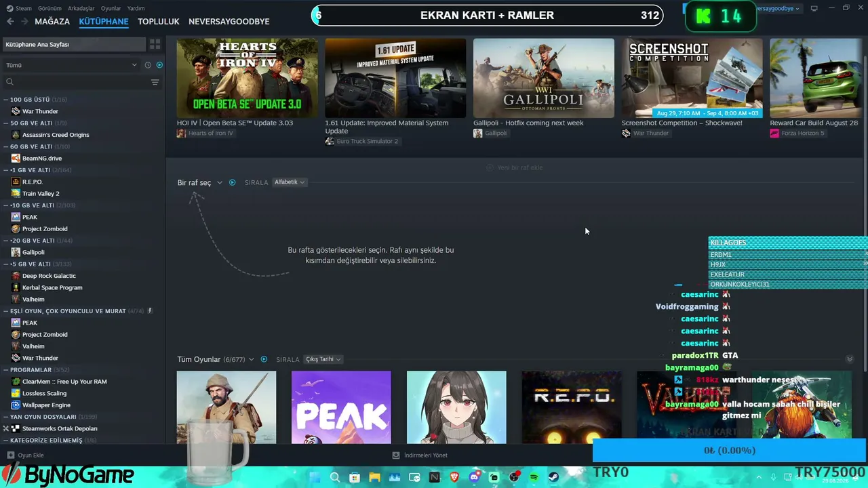Image resolution: width=868 pixels, height=488 pixels.
Task: Open the İndirmeleri Yönet download icon
Action: (396, 455)
